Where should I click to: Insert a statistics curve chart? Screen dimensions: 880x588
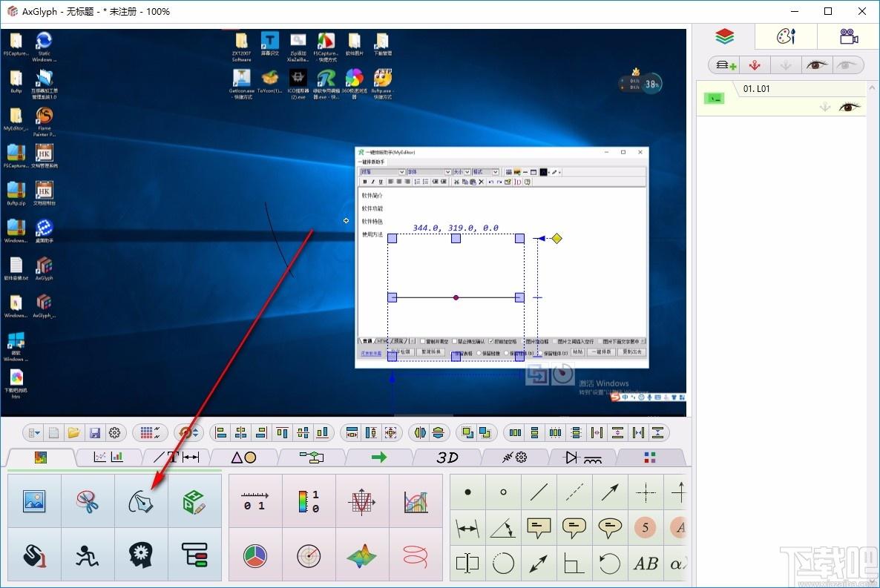point(416,501)
